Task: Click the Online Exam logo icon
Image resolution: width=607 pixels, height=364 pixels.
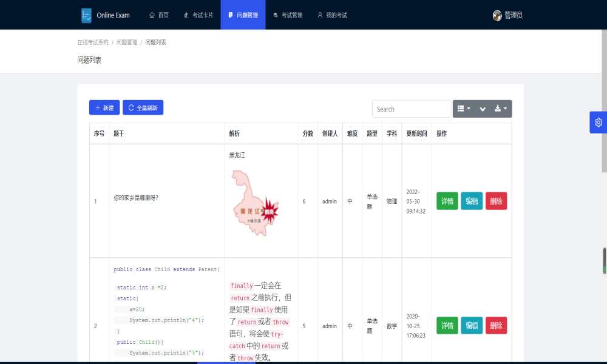Action: click(86, 16)
